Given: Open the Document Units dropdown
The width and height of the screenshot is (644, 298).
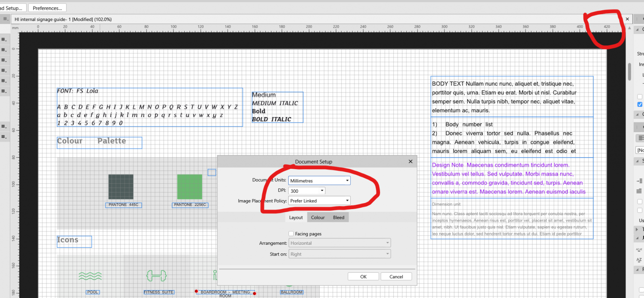Looking at the screenshot, I should point(319,181).
